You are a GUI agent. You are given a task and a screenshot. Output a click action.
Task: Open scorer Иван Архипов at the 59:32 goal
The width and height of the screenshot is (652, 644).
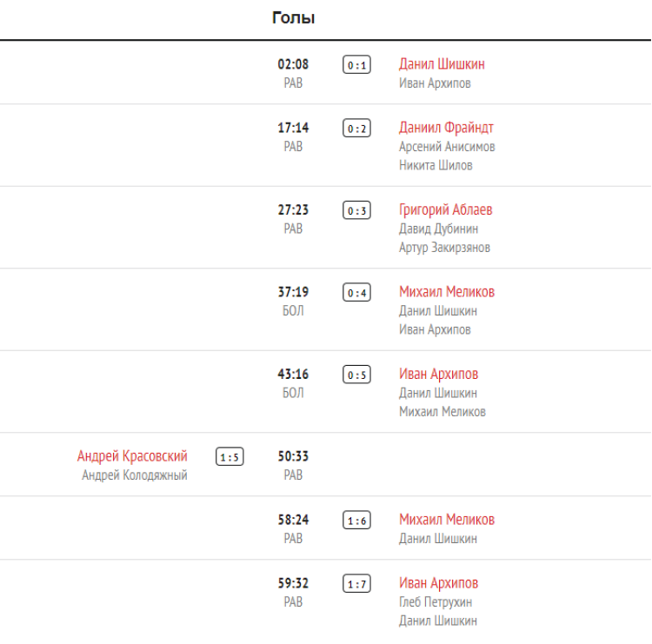click(x=438, y=583)
